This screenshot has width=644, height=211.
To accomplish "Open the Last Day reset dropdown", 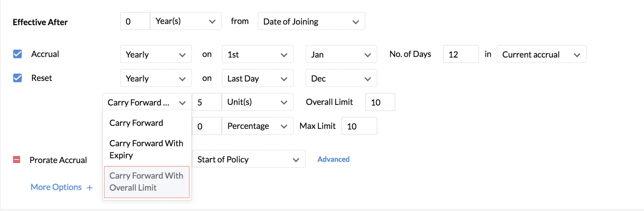I will click(x=257, y=78).
